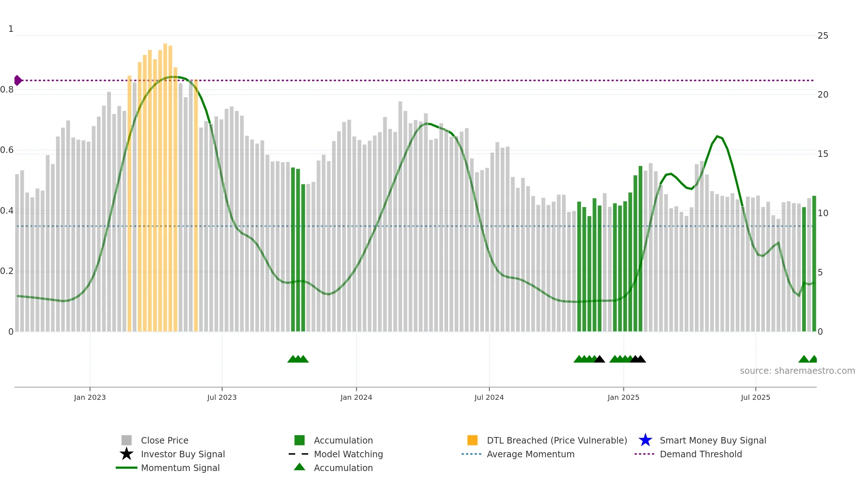Click the Jan 2025 axis label
Screen dimensions: 868x488
click(x=624, y=398)
